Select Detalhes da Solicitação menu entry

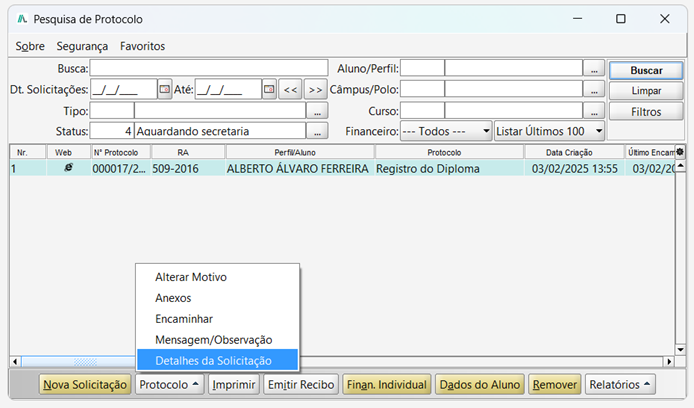tap(217, 360)
